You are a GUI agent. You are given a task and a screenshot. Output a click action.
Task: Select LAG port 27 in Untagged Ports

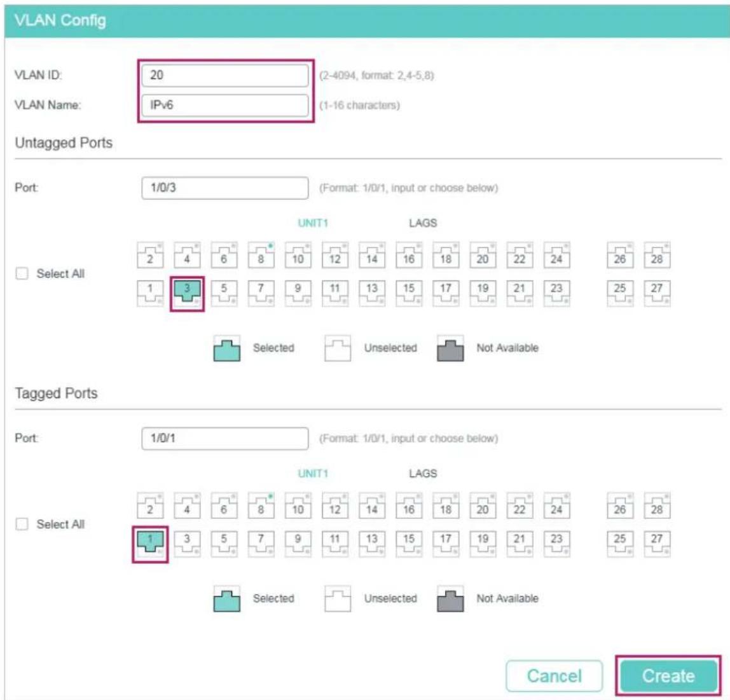pos(657,294)
